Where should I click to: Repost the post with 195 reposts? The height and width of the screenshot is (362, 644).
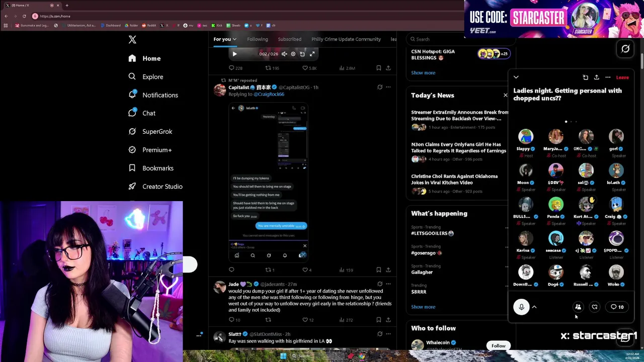click(272, 68)
